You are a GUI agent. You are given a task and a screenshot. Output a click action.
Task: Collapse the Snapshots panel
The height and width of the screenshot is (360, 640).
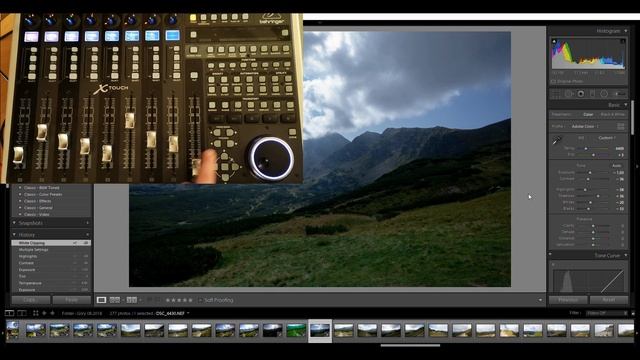pos(15,223)
